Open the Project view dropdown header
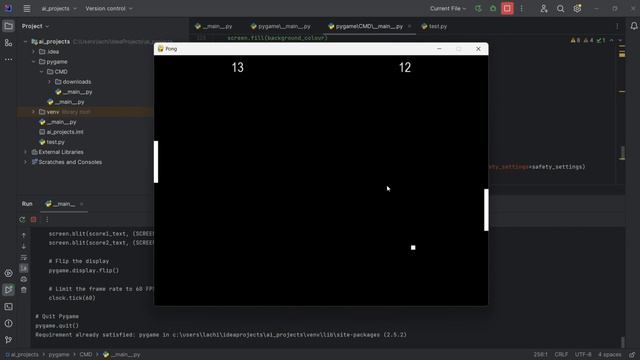 tap(35, 26)
